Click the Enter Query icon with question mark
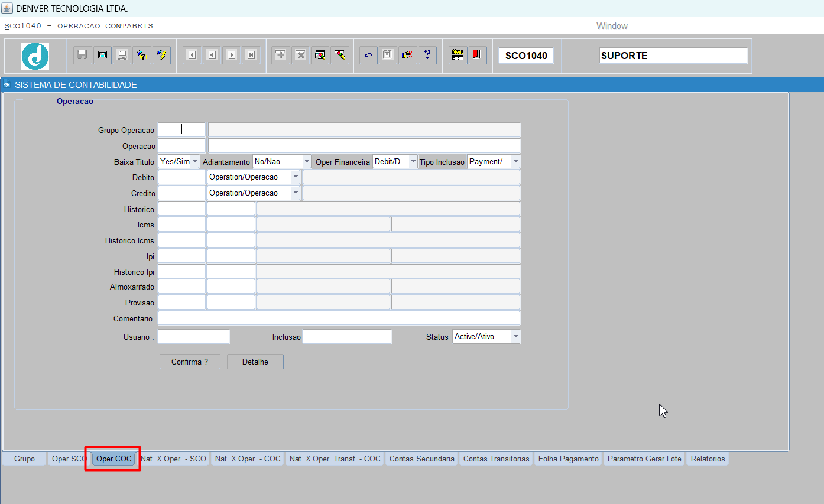The height and width of the screenshot is (504, 824). tap(141, 55)
